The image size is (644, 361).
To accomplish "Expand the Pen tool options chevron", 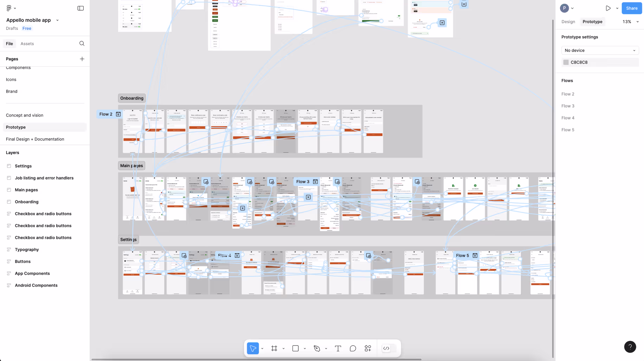I will (x=326, y=348).
